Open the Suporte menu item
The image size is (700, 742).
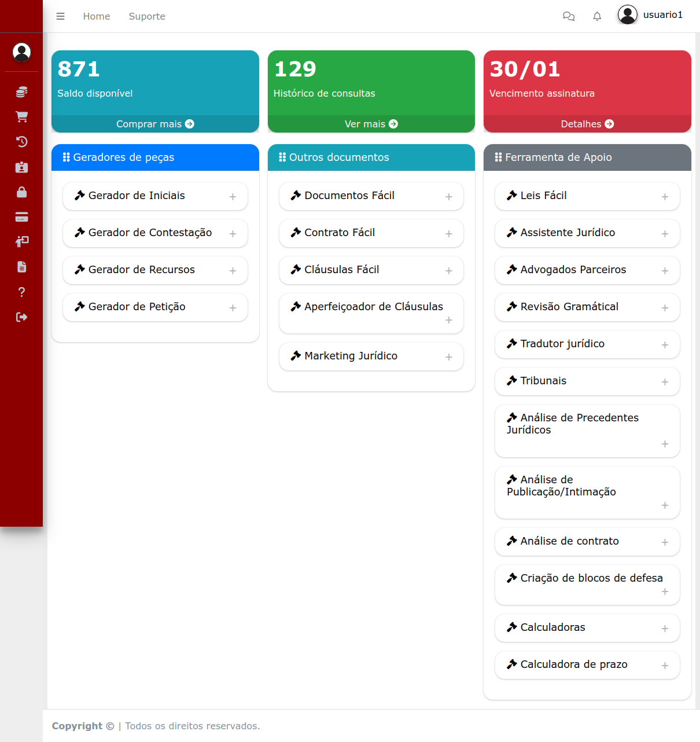click(147, 16)
